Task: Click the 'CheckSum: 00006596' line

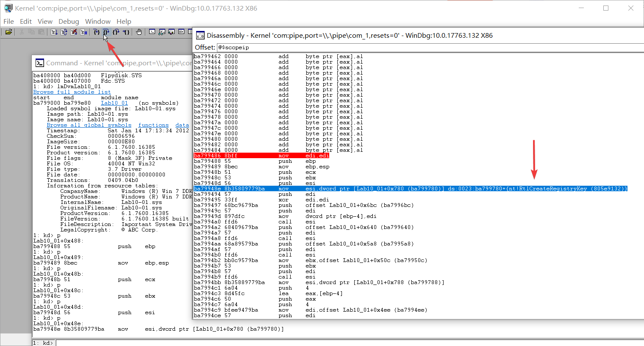Action: [x=91, y=136]
